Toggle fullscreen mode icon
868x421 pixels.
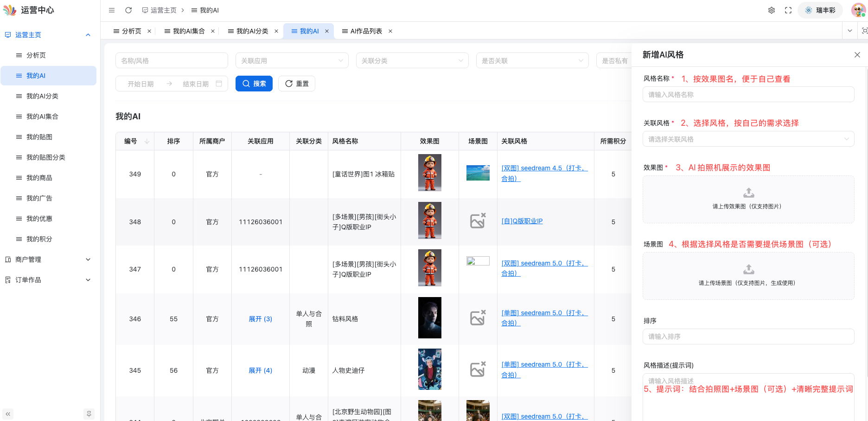(788, 10)
